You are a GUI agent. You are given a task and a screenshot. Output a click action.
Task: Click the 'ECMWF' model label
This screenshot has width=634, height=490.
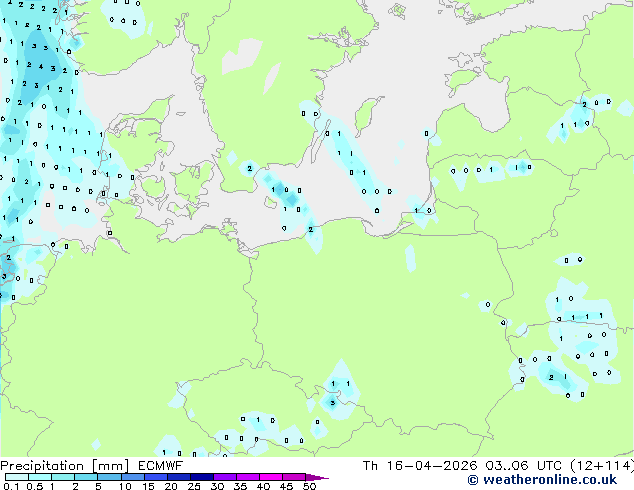161,466
